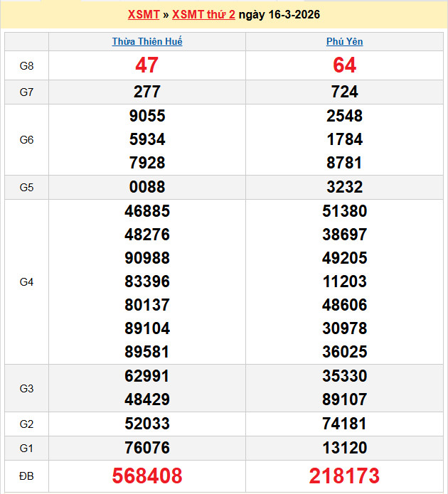This screenshot has height=494, width=448.
Task: Select the G2 result 74181
Action: coord(344,424)
